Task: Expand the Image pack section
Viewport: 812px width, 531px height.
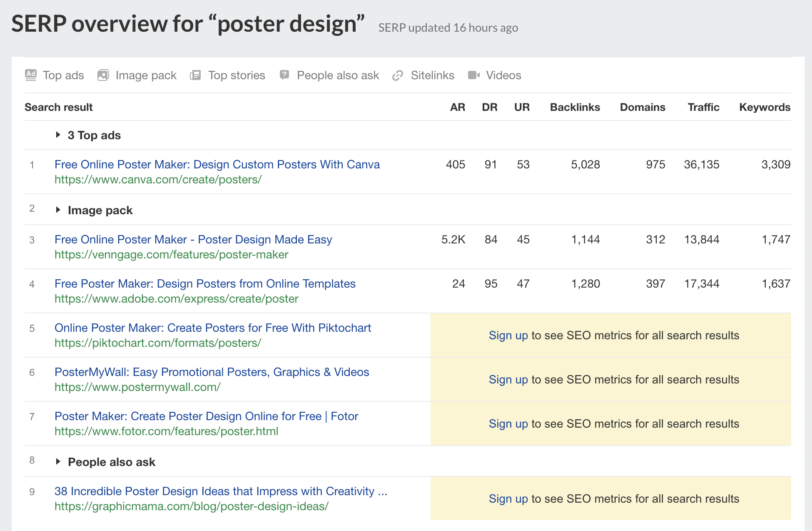Action: click(x=58, y=210)
